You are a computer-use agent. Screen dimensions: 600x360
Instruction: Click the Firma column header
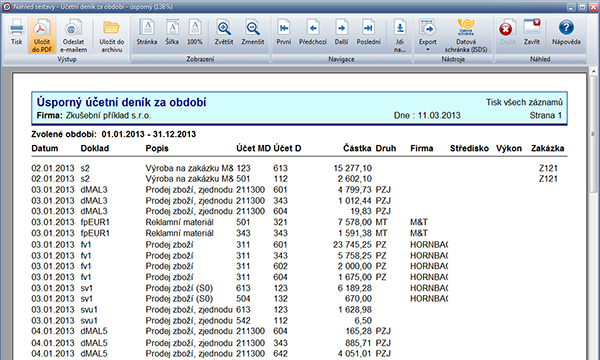pyautogui.click(x=422, y=148)
